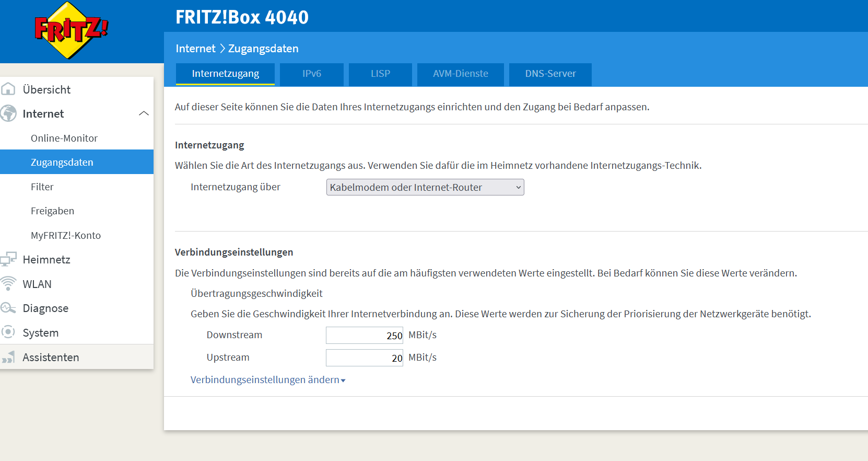
Task: Click the network computers icon beside Heimnetz
Action: click(x=8, y=259)
